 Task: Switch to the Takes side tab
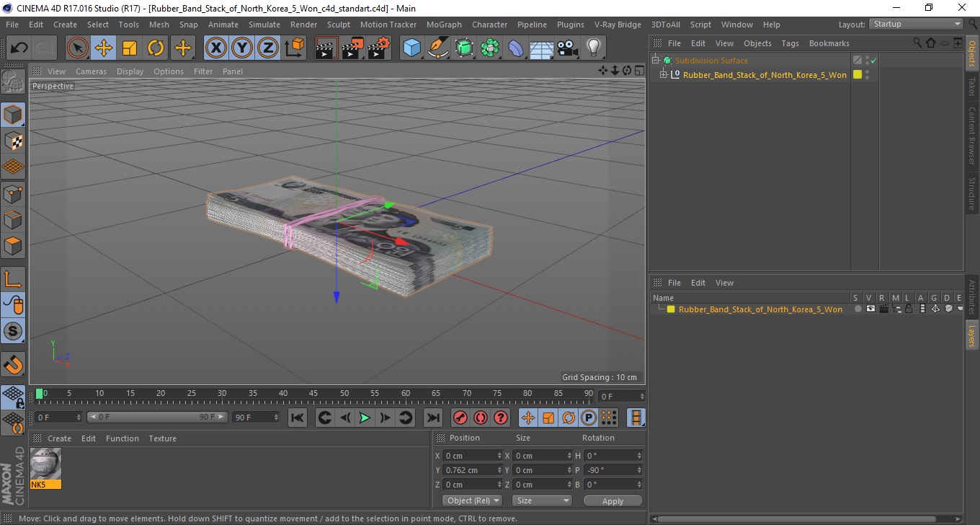pyautogui.click(x=972, y=87)
